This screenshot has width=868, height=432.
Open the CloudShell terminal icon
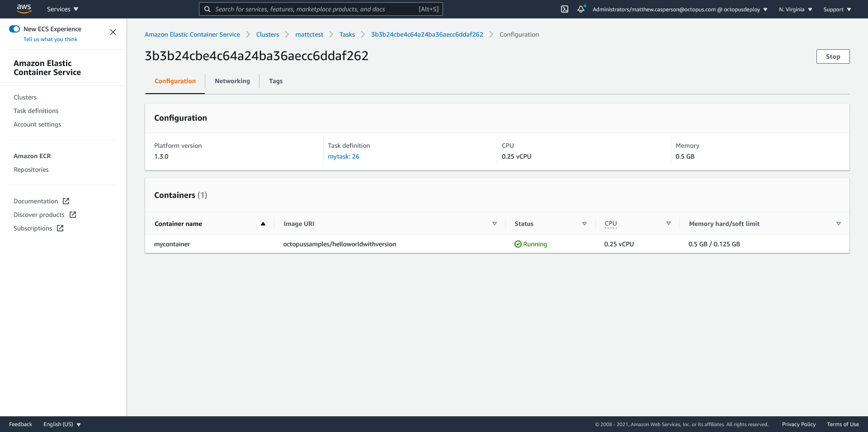tap(564, 9)
